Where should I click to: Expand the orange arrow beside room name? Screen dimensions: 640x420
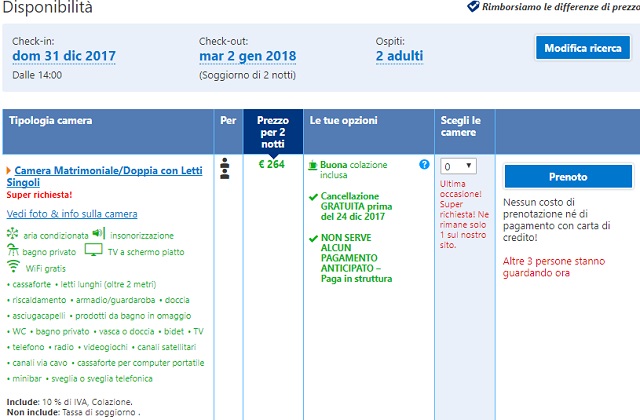(9, 170)
